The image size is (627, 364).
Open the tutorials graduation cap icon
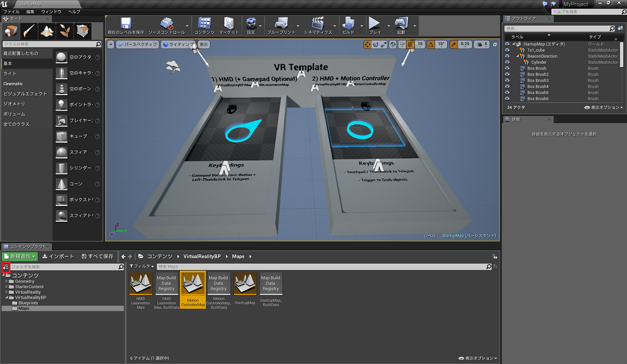point(553,4)
